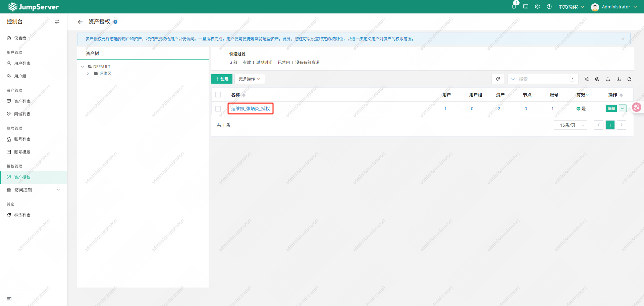Click into the 搜索 input field
The height and width of the screenshot is (306, 644).
(x=543, y=79)
